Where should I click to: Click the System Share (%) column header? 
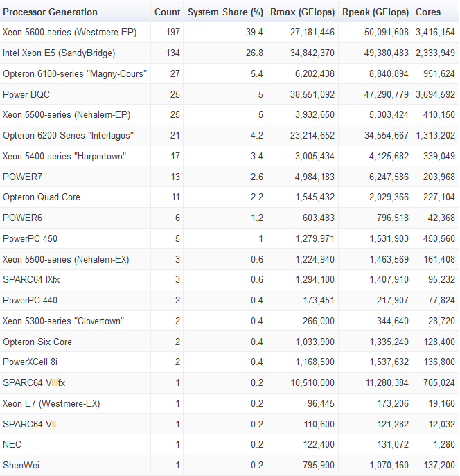(225, 12)
